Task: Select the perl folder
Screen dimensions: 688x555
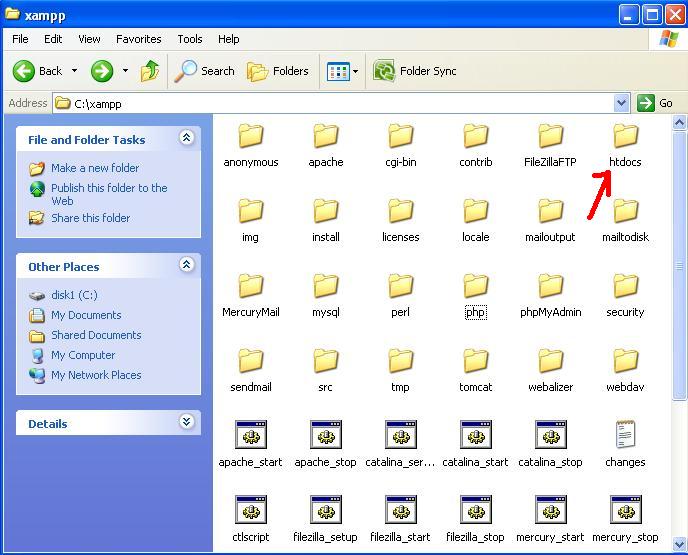Action: pos(401,296)
